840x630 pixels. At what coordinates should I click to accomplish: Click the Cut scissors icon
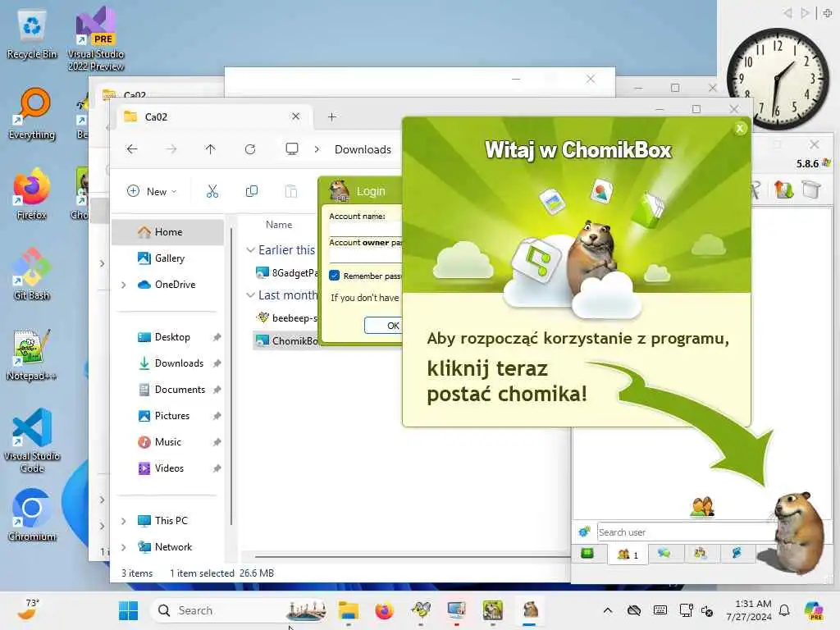pos(212,191)
